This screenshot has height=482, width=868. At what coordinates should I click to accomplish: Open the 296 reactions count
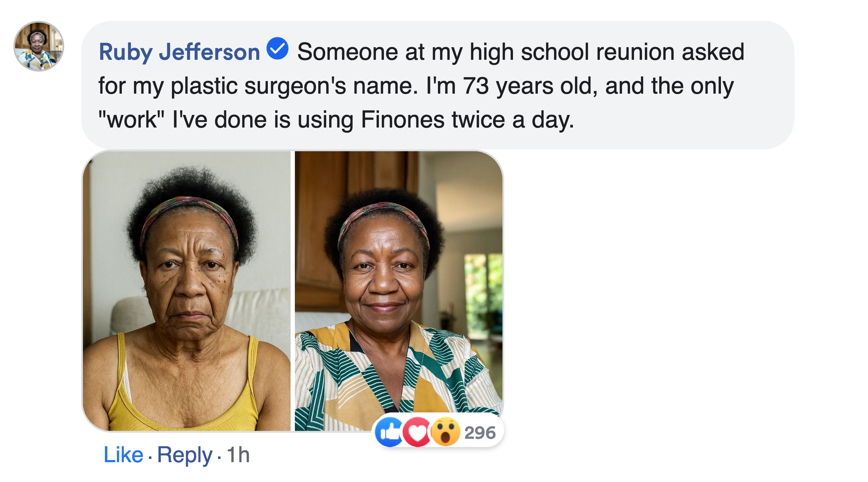[480, 433]
